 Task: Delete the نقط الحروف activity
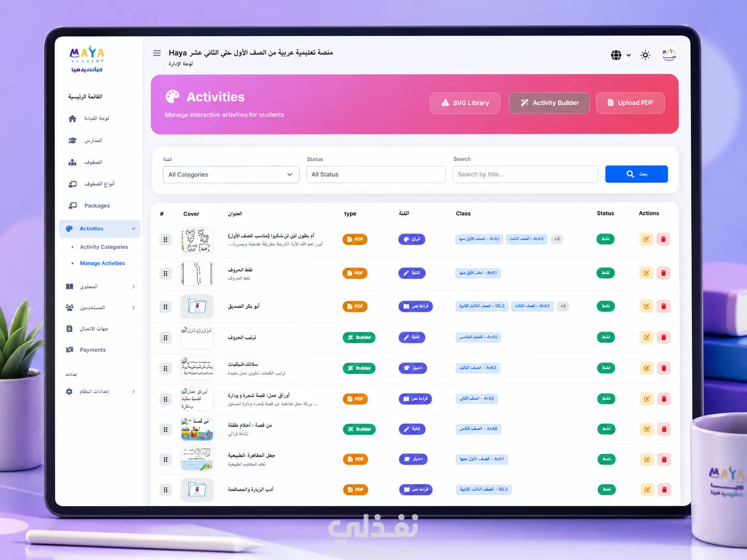coord(663,273)
